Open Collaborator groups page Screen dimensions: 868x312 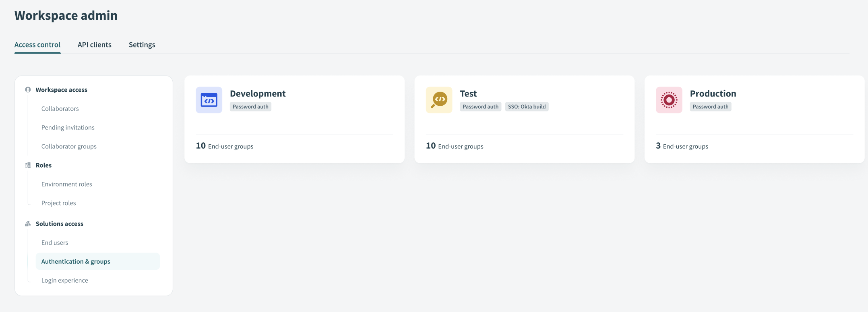click(69, 146)
